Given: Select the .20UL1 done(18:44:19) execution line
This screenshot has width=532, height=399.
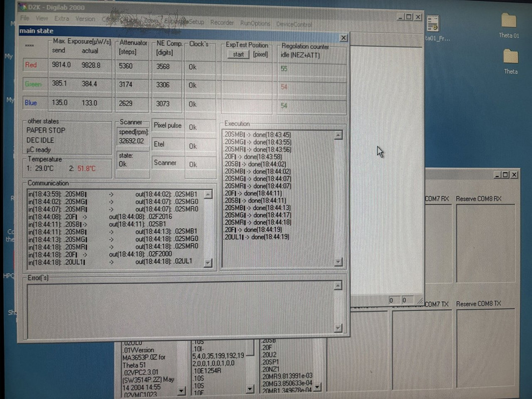Looking at the screenshot, I should pos(256,237).
